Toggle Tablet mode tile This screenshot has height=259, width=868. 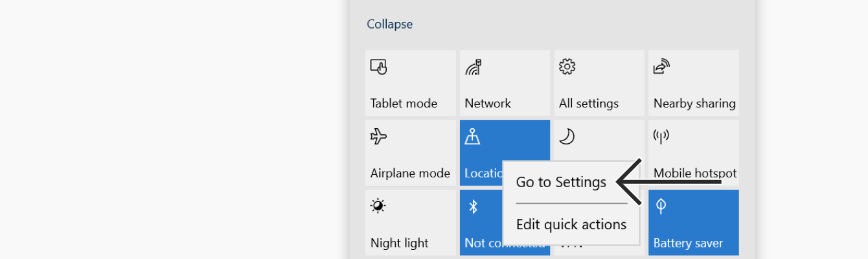click(411, 83)
